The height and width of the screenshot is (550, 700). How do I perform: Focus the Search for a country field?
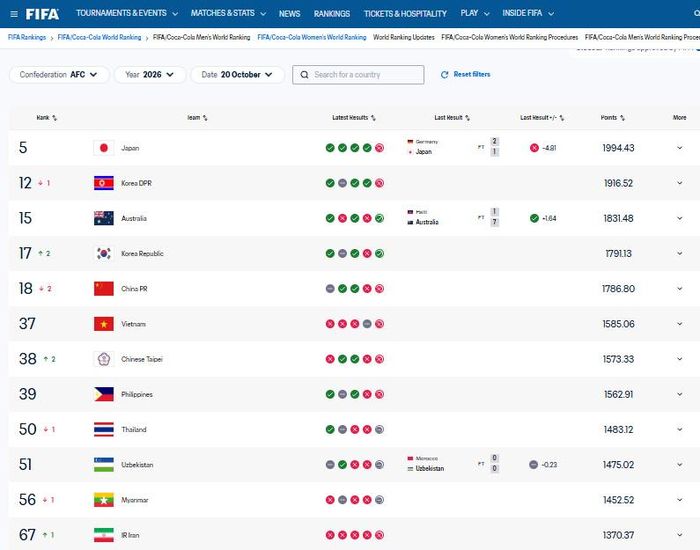(x=358, y=75)
